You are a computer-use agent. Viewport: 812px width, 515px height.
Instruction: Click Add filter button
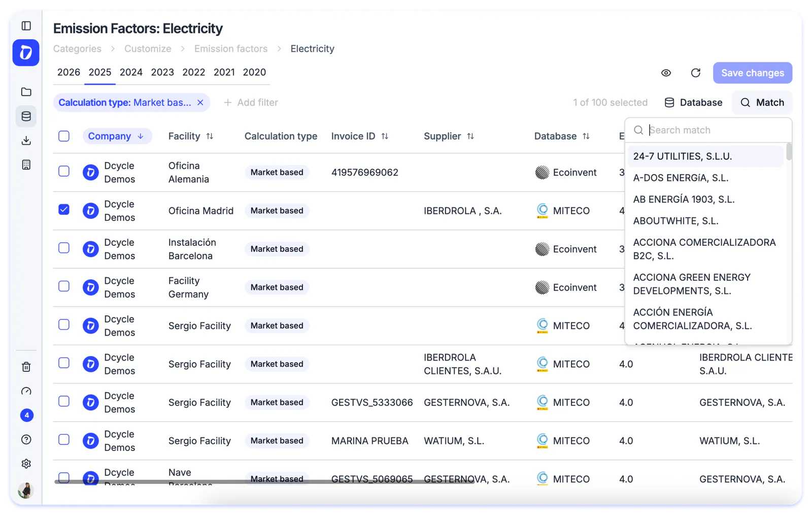(x=251, y=103)
